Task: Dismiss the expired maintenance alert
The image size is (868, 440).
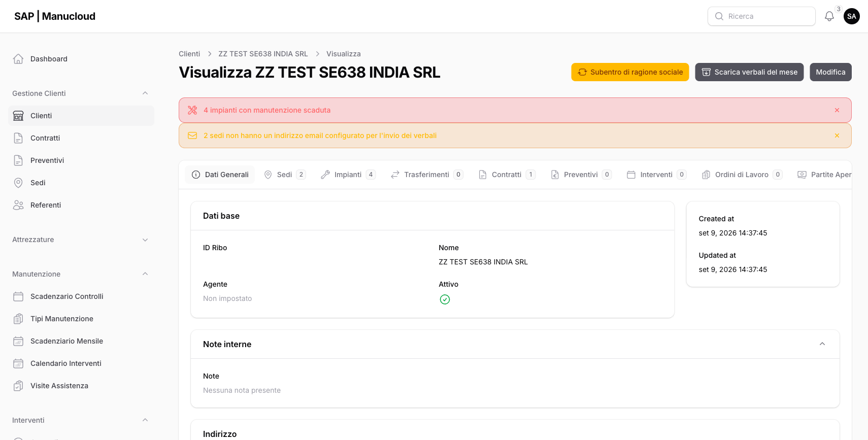Action: (x=837, y=110)
